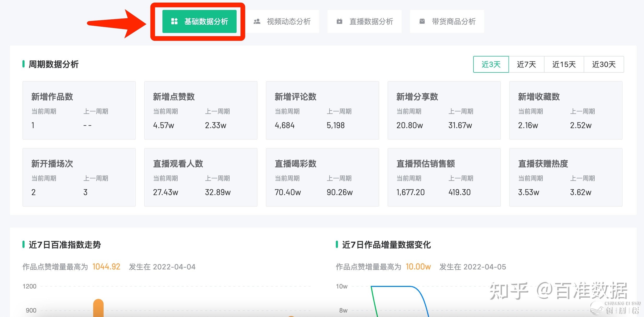This screenshot has width=644, height=317.
Task: Click the orange 10.00w peak value
Action: [x=418, y=267]
